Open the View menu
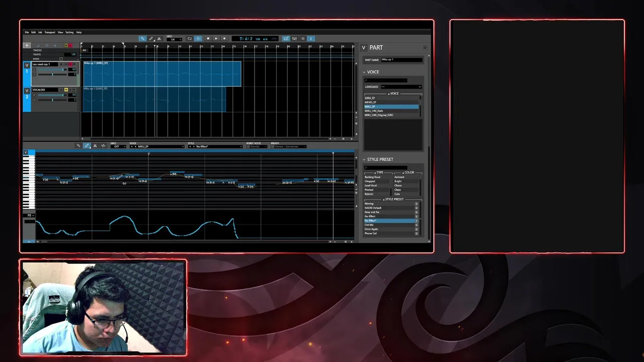644x362 pixels. coord(60,32)
